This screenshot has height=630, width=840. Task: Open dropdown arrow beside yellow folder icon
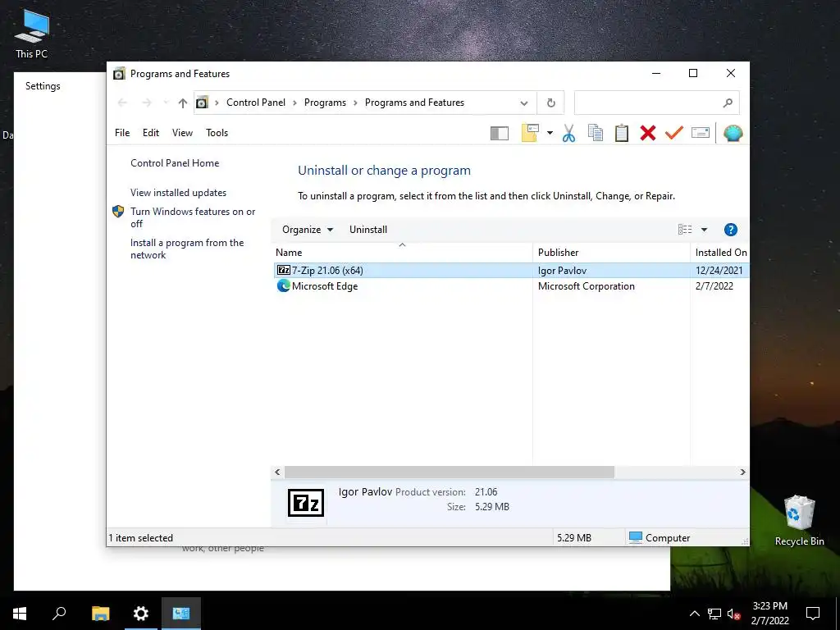(x=550, y=133)
